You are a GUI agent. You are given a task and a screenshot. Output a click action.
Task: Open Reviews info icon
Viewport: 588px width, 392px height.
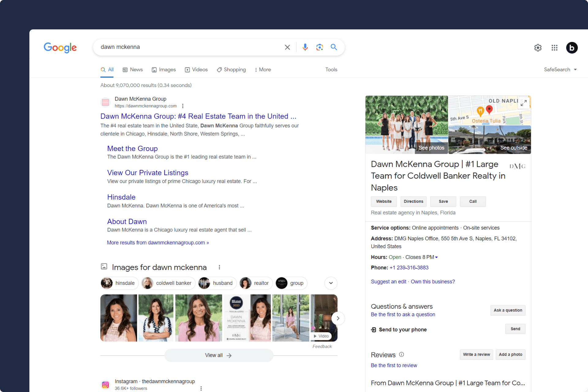click(401, 354)
